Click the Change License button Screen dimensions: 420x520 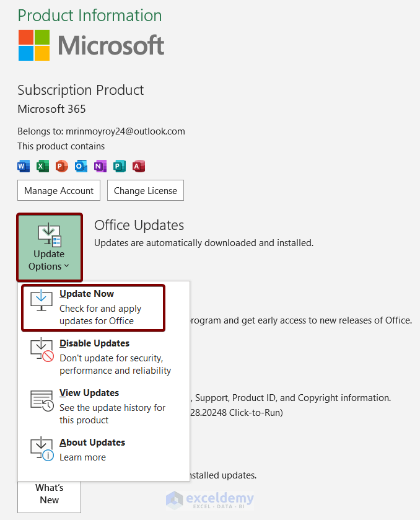pos(146,191)
